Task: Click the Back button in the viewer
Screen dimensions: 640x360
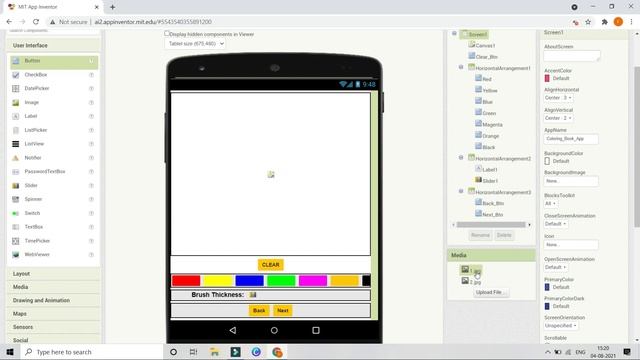Action: coord(259,311)
